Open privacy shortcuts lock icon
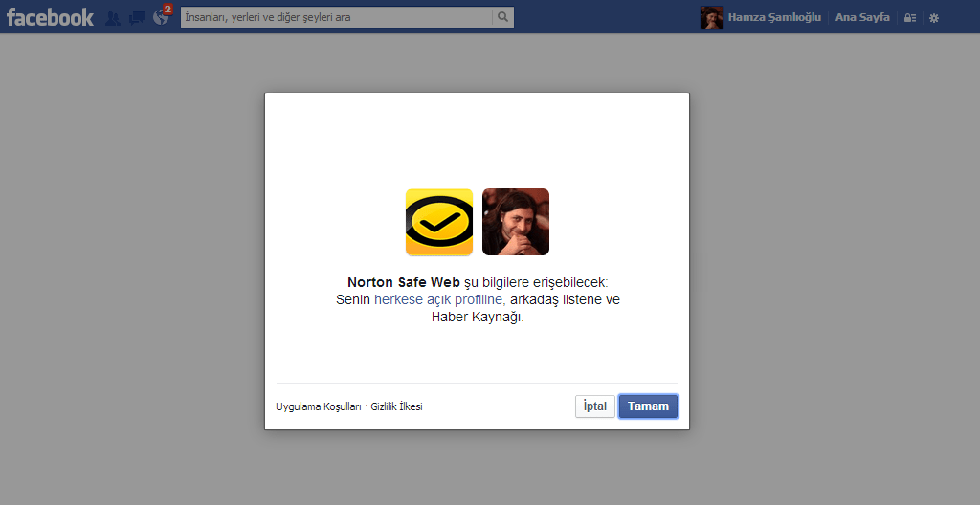 point(910,18)
